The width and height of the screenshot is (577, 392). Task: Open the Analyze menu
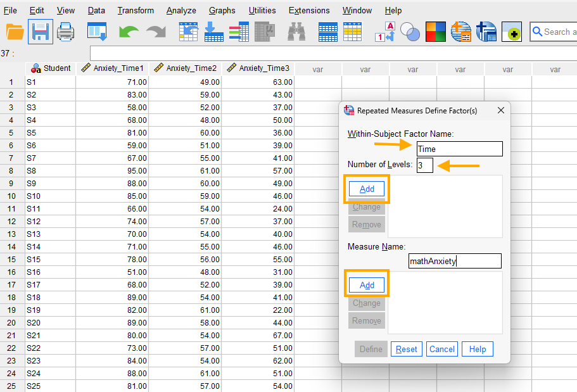pos(181,10)
